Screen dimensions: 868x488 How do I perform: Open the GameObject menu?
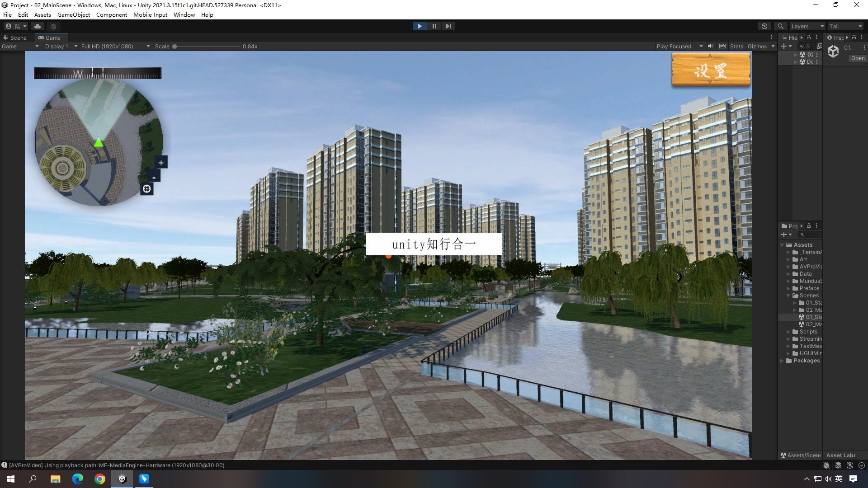[73, 14]
